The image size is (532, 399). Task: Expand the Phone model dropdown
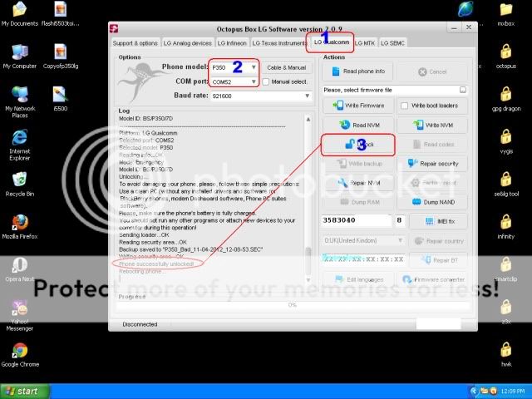tap(254, 67)
